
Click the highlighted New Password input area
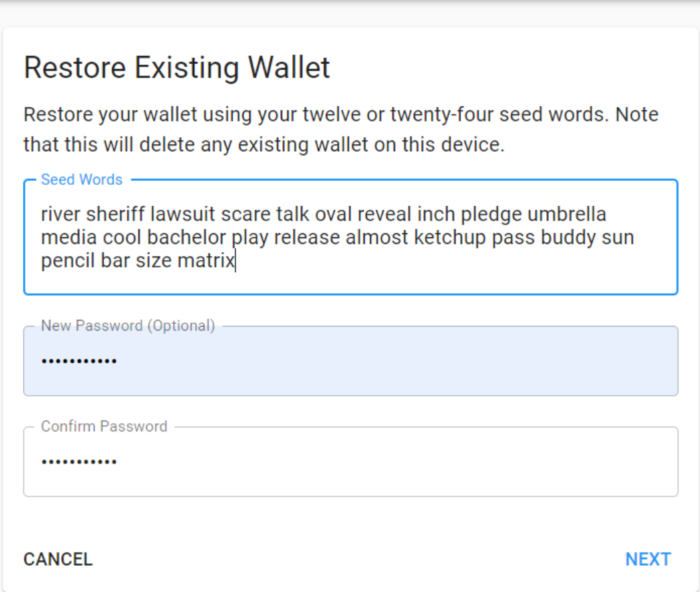click(349, 361)
